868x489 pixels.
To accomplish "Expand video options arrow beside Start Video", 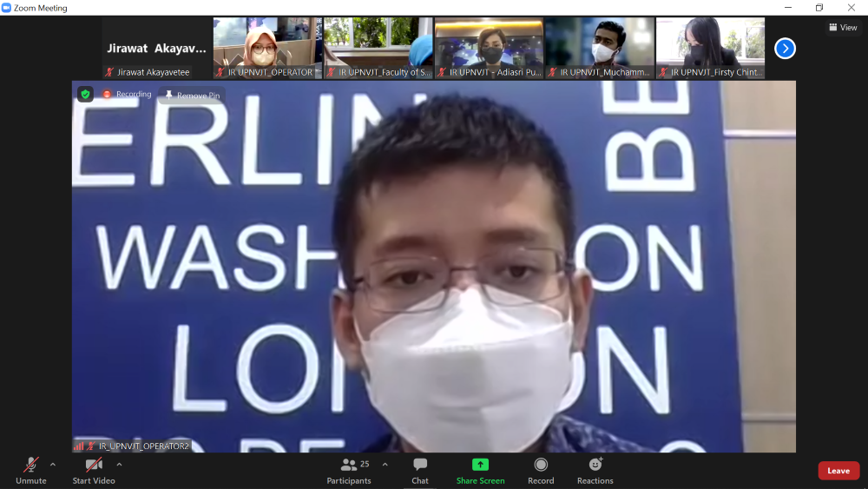I will point(119,465).
